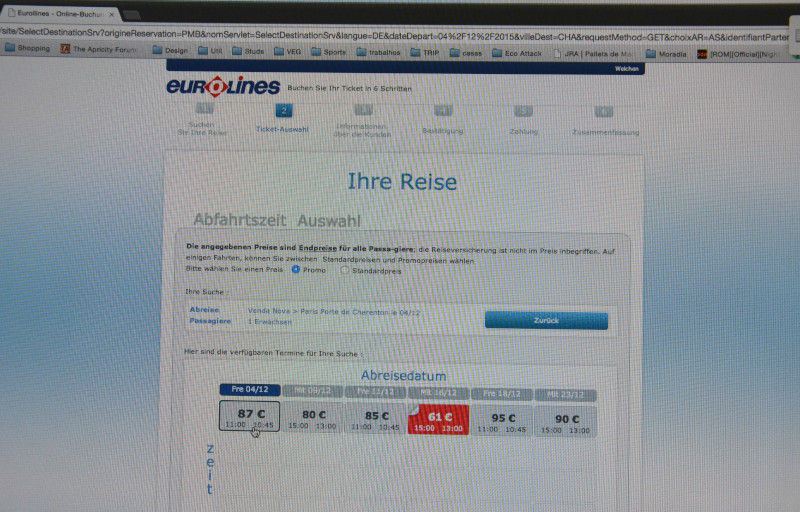Select the Mit 23/12 date header

coord(565,395)
